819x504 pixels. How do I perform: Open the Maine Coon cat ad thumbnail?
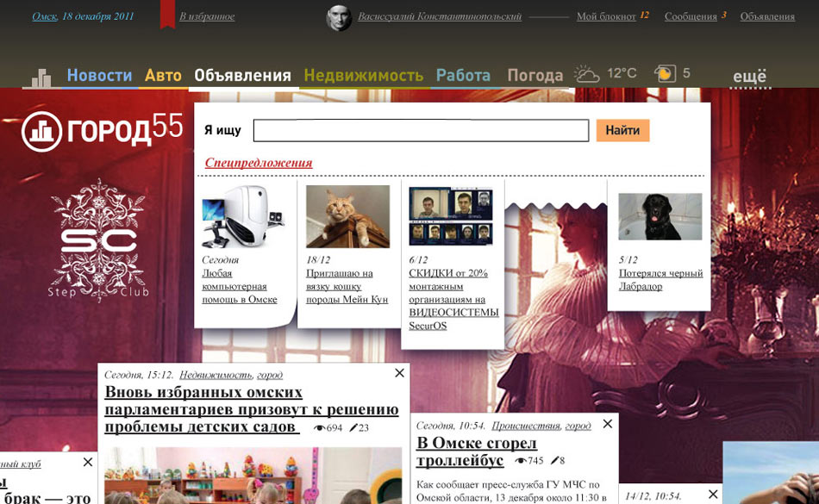348,216
